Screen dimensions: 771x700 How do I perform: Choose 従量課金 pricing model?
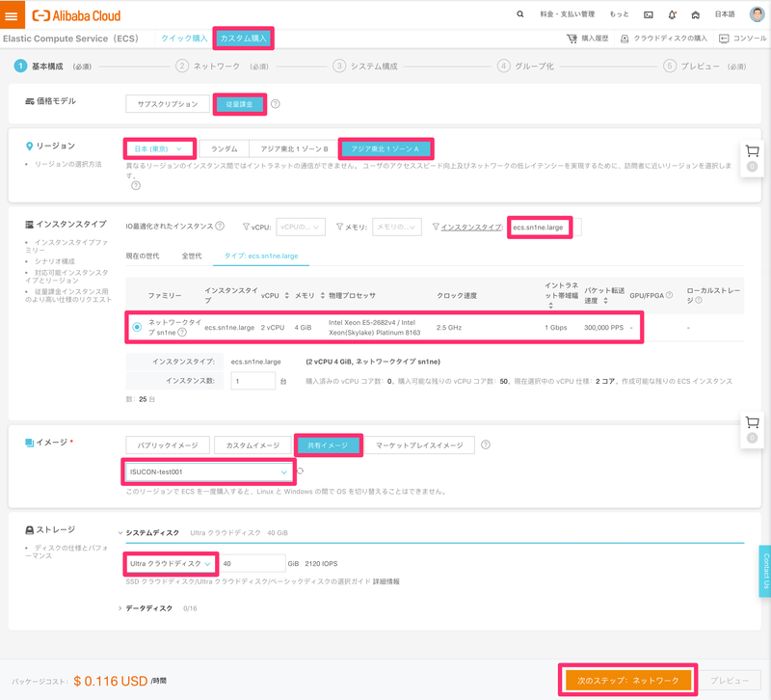tap(239, 104)
